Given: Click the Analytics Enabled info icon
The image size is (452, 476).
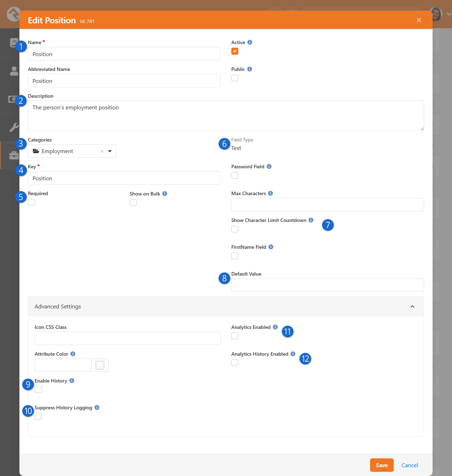Looking at the screenshot, I should (275, 327).
